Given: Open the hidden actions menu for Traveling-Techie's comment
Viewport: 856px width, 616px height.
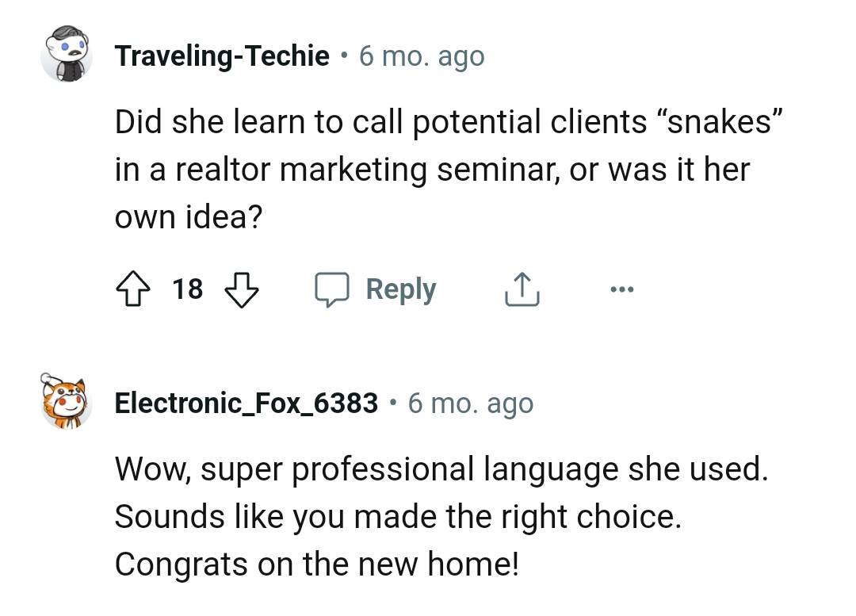Looking at the screenshot, I should point(621,289).
